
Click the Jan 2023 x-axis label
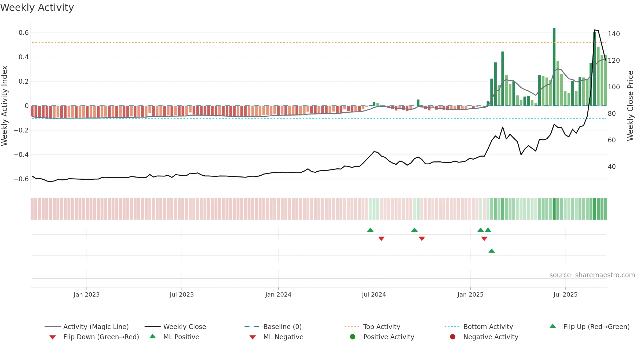87,294
